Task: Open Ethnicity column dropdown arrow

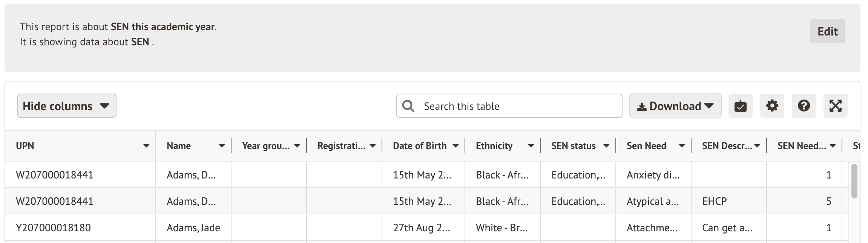Action: tap(531, 146)
